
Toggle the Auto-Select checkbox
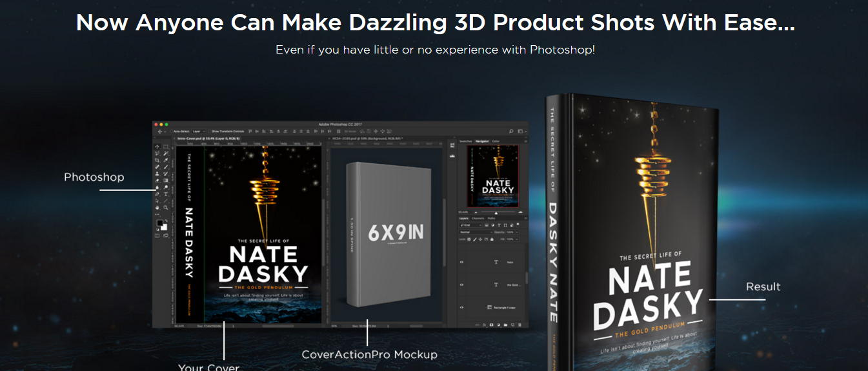click(x=172, y=132)
